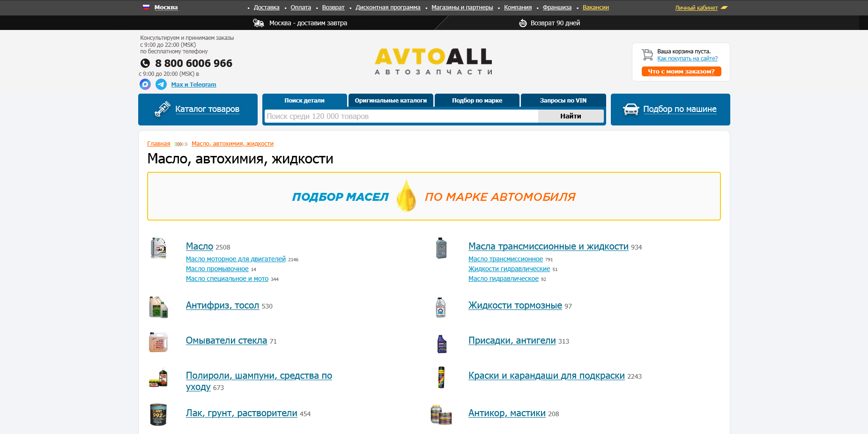Click the brake fluid bottle thumbnail
This screenshot has height=434, width=868.
(441, 307)
